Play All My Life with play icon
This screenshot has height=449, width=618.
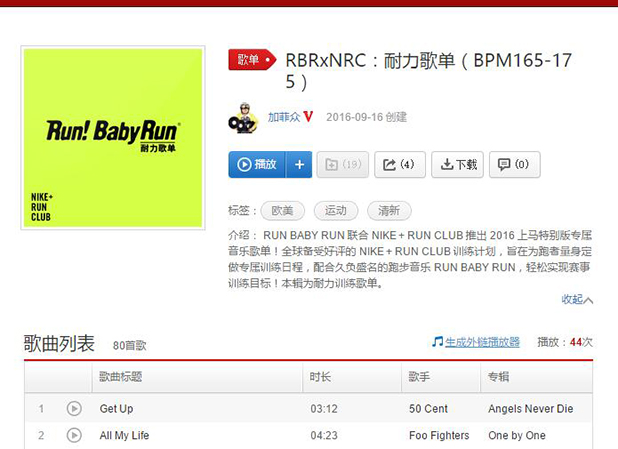pos(74,435)
